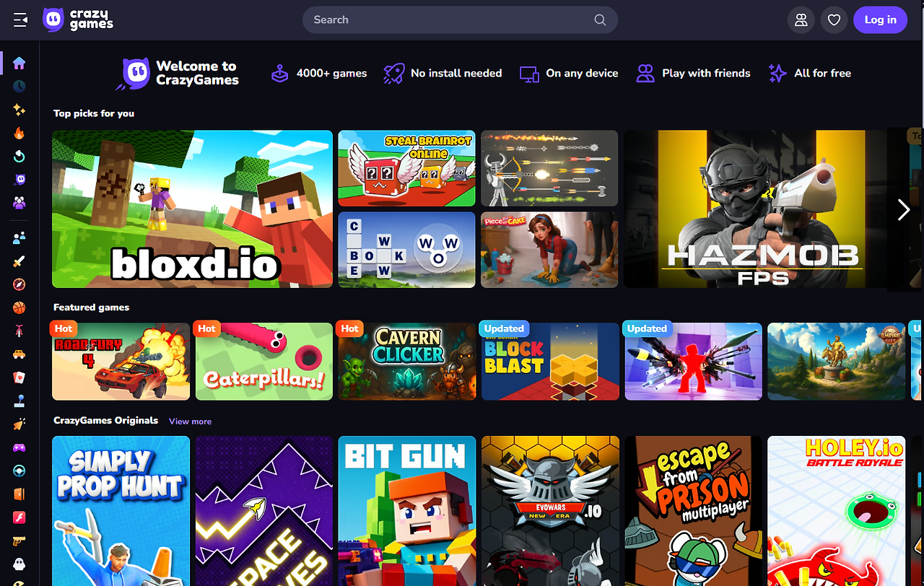Open Cavern Clicker featured game
Screen dimensions: 924x586
click(407, 362)
